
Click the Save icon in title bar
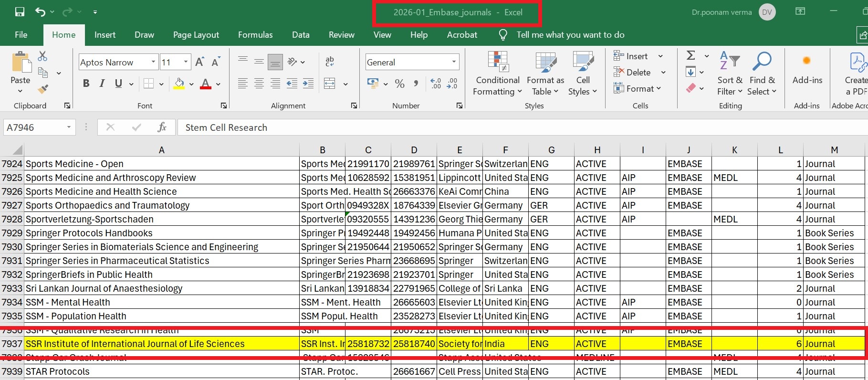(x=20, y=12)
